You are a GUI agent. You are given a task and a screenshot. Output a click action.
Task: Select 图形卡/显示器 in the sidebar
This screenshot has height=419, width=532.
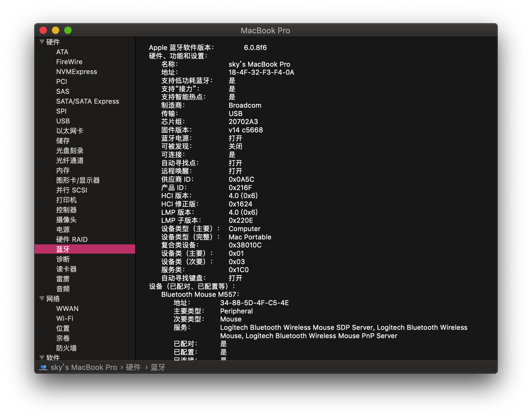pos(78,180)
